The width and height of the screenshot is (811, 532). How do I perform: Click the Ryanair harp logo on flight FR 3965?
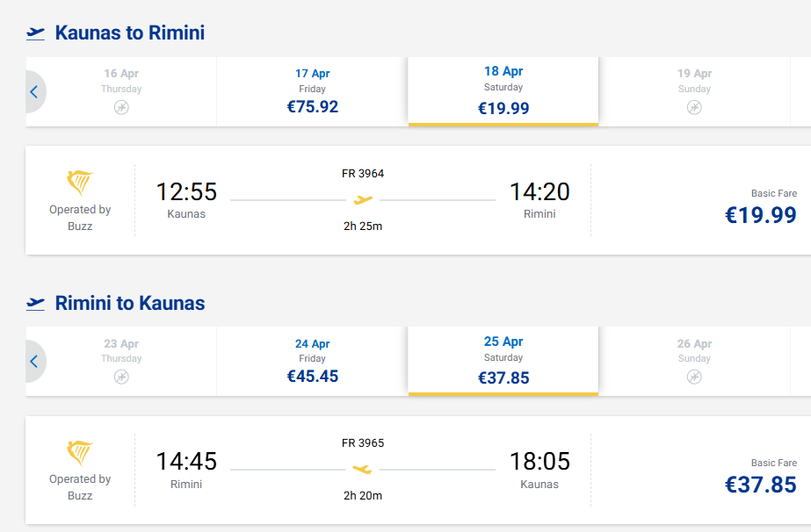pos(80,452)
